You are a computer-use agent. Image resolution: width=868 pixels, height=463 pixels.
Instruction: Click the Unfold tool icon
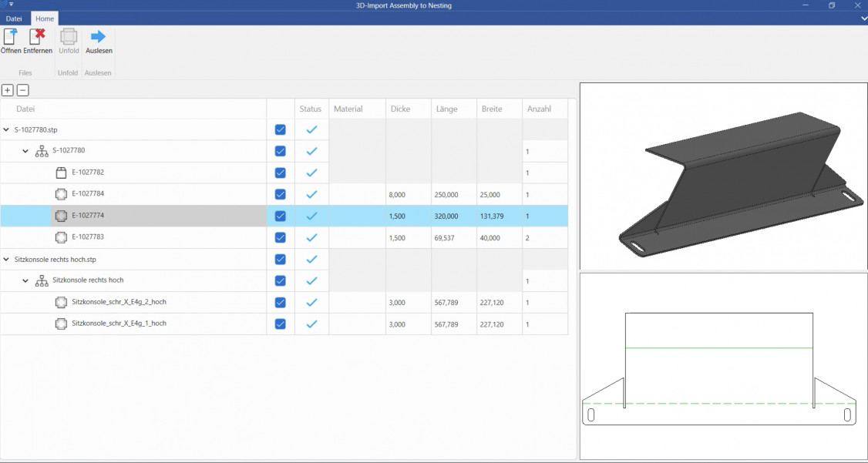[x=69, y=36]
